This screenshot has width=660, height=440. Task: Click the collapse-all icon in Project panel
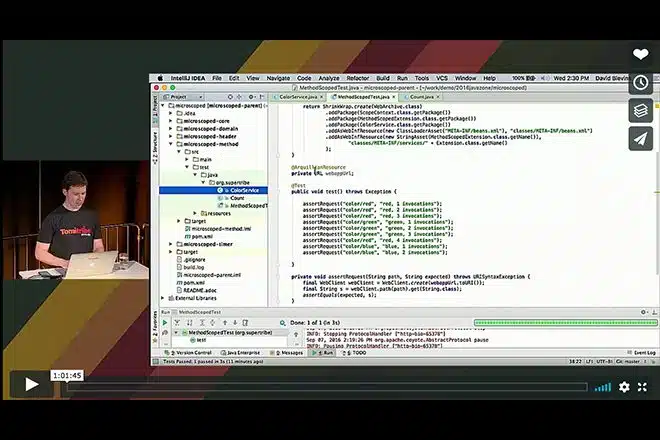pyautogui.click(x=240, y=97)
